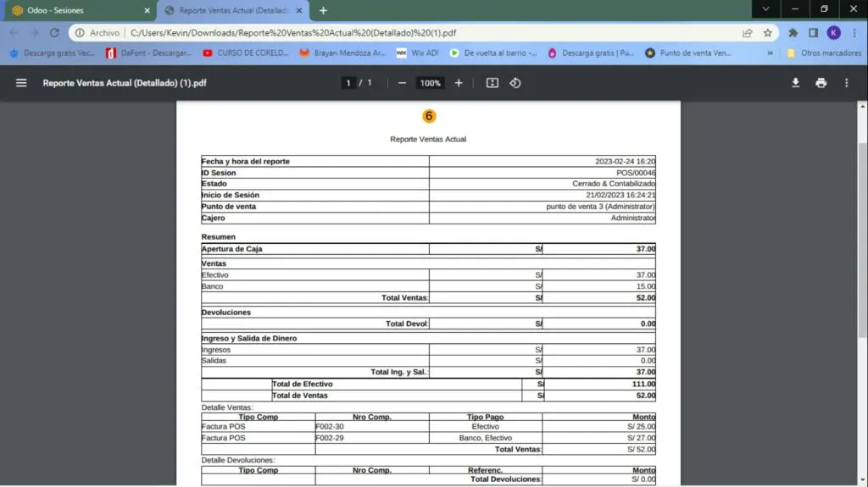Open a new browser tab
Viewport: 868px width, 487px height.
point(323,10)
